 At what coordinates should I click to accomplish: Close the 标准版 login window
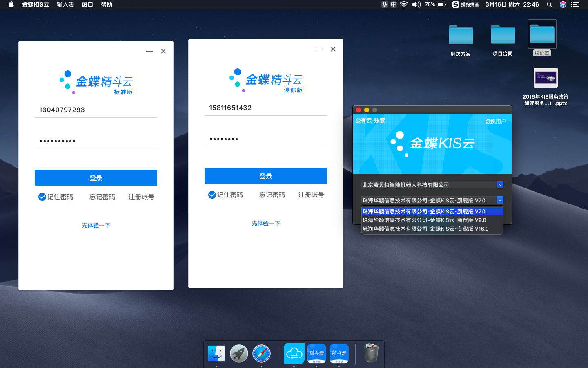click(163, 51)
